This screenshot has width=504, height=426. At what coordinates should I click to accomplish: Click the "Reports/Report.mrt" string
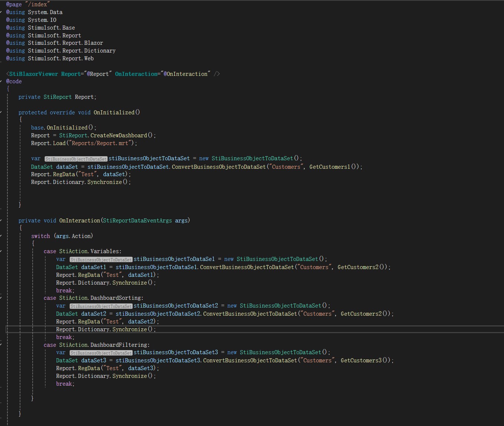click(x=101, y=143)
